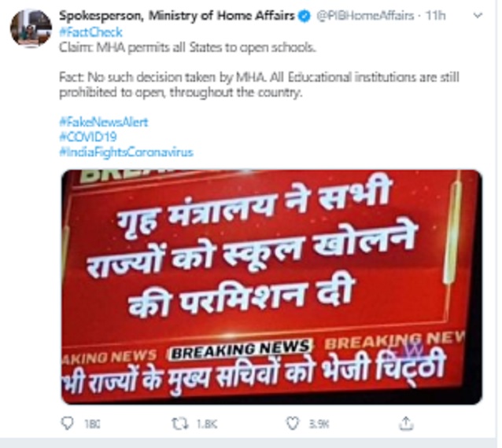
Task: Click the 1.8K retweet count
Action: [207, 424]
